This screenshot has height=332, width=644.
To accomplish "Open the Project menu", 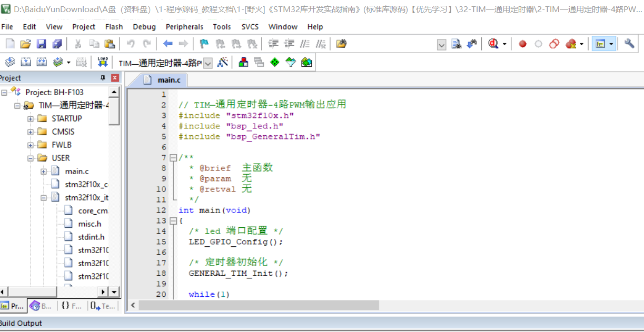I will tap(84, 27).
